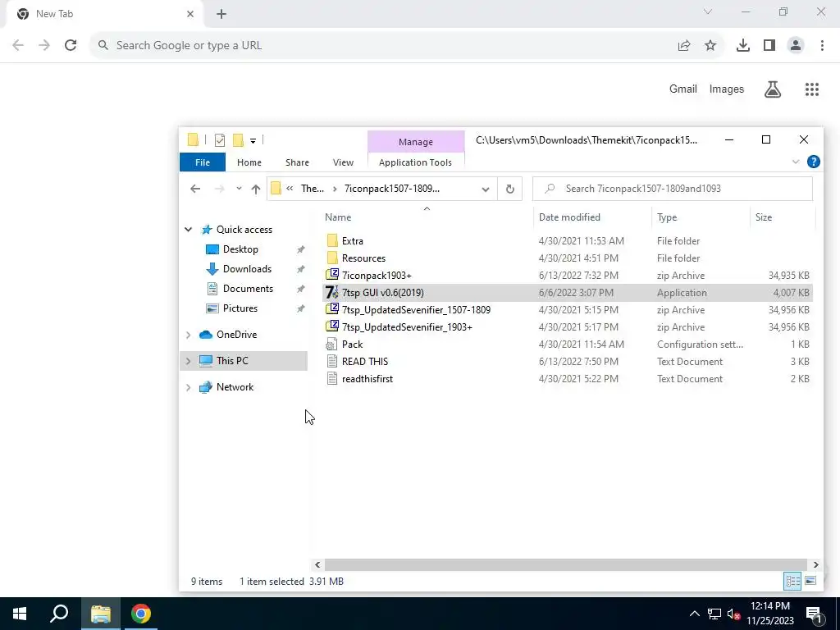The height and width of the screenshot is (630, 840).
Task: Share this page icon in Chrome
Action: pos(684,46)
